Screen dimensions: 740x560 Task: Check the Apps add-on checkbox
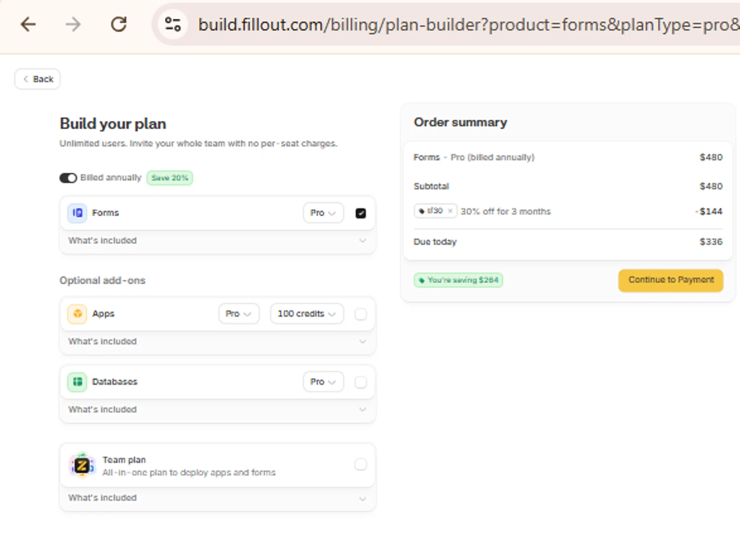click(x=361, y=314)
